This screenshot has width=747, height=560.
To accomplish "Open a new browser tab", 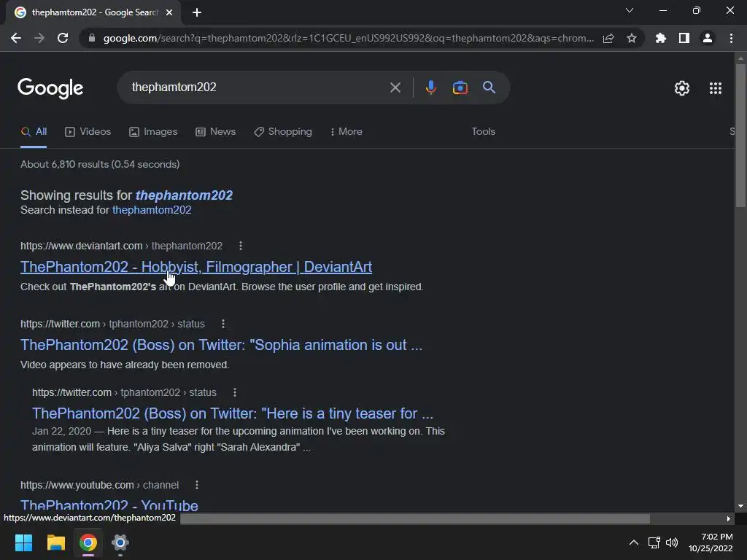I will (x=197, y=13).
